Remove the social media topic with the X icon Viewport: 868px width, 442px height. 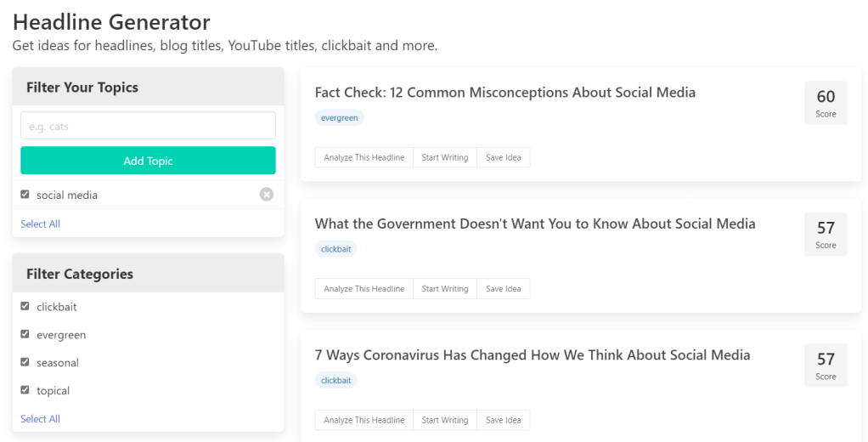click(x=267, y=195)
